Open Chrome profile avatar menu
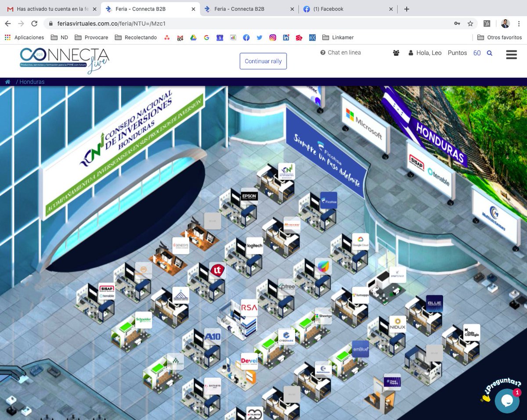Screen dimensions: 527x420 505,23
